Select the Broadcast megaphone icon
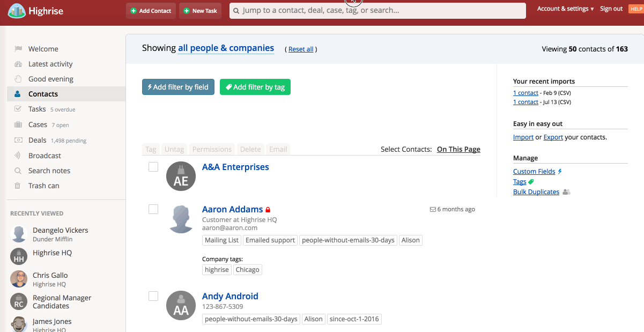Viewport: 644px width, 332px height. coord(19,156)
